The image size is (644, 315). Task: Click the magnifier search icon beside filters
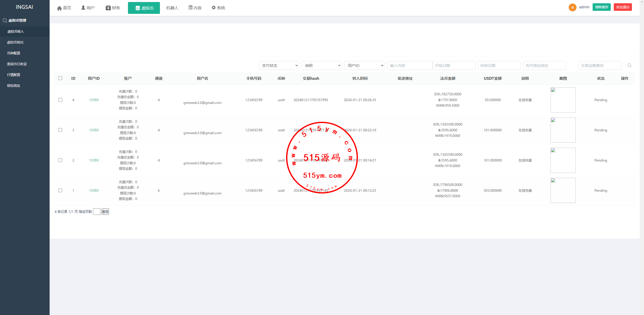pos(629,65)
